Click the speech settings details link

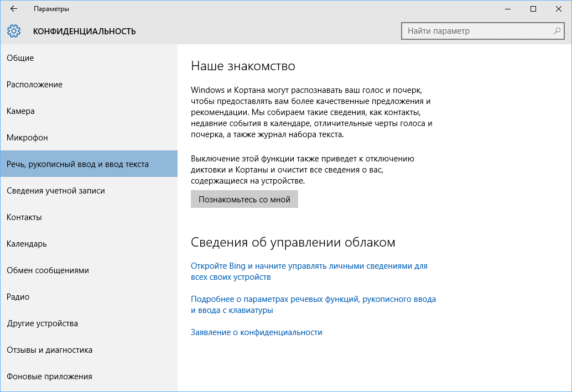pos(314,304)
